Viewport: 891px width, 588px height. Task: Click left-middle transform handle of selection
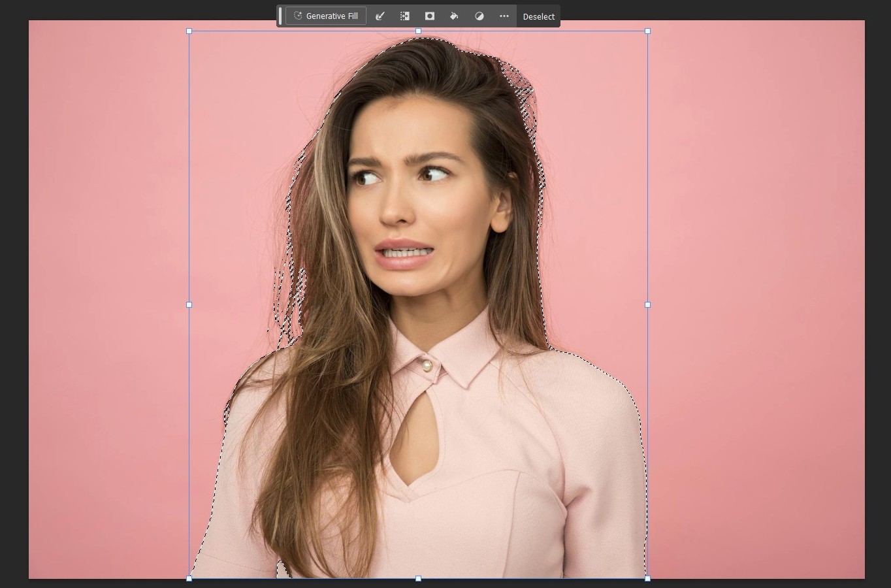189,304
